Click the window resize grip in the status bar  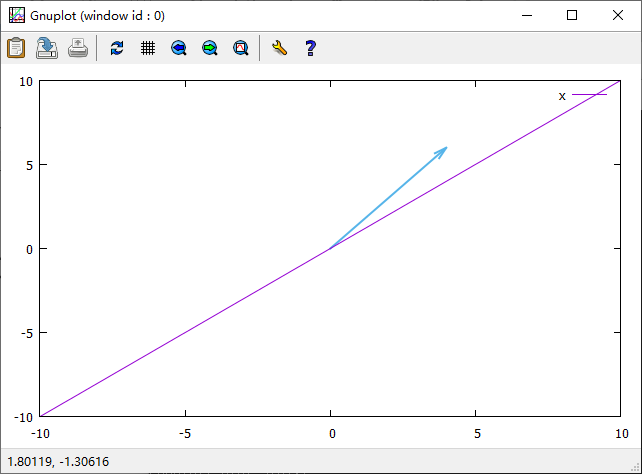(635, 467)
